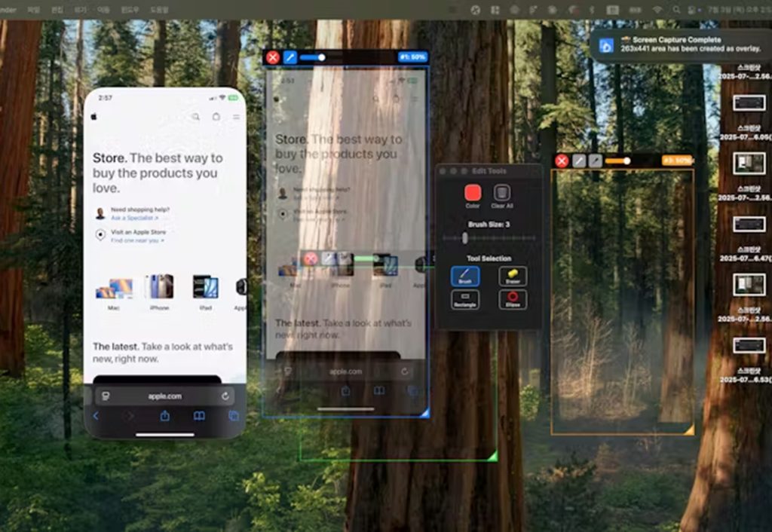772x532 pixels.
Task: Click the orange corner handle of overlay #3
Action: click(690, 430)
